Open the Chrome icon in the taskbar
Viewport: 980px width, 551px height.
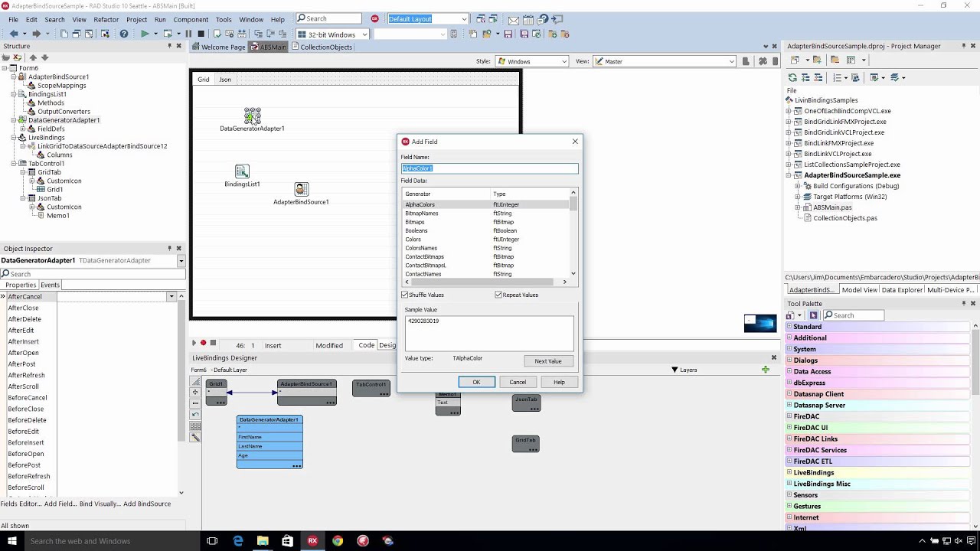tap(338, 541)
